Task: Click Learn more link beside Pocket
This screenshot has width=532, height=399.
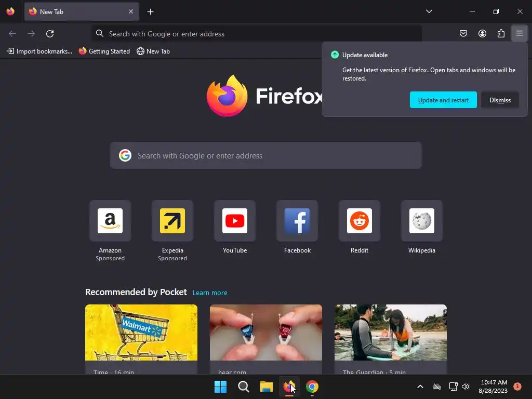Action: (x=210, y=293)
